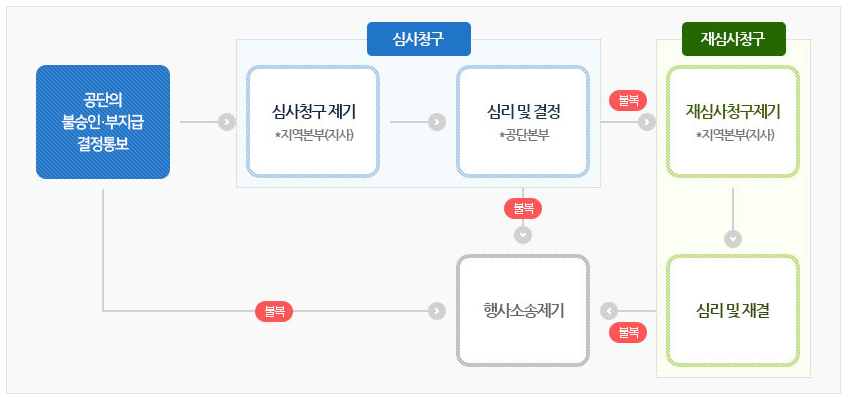
Task: Click left arrow next to 행사소송제기 box
Action: click(x=610, y=311)
